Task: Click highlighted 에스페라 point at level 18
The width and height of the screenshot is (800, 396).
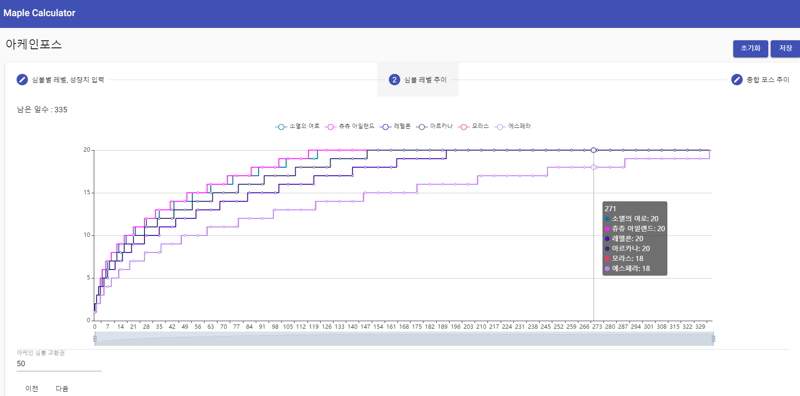Action: (593, 167)
